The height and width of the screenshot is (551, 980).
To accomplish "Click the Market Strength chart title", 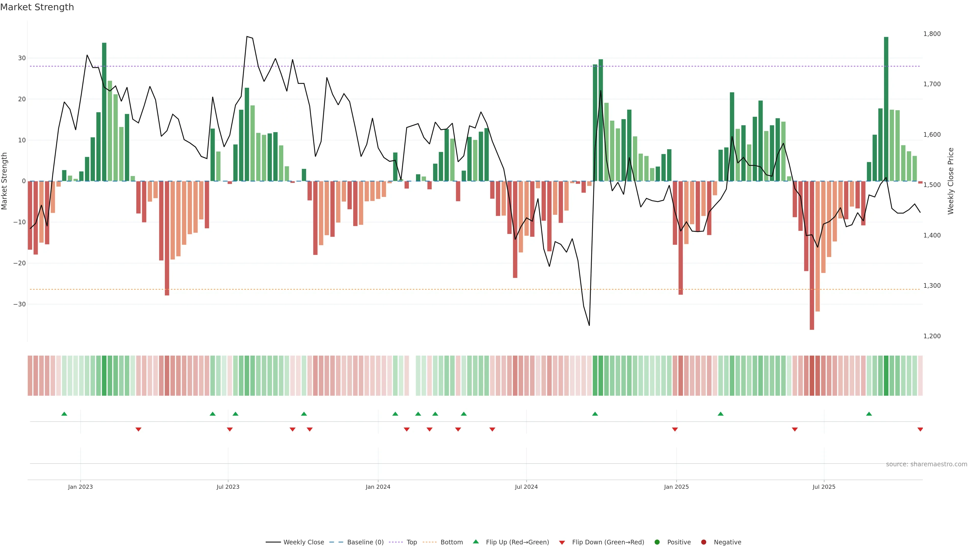I will click(x=37, y=7).
